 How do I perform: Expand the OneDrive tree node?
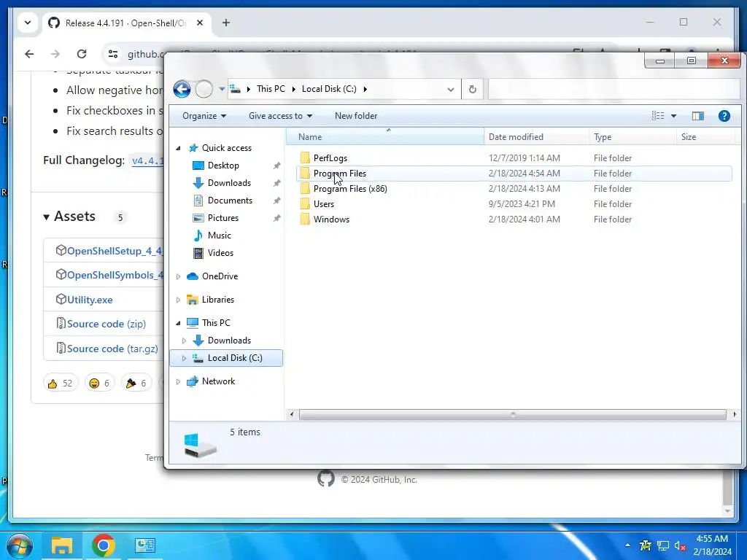(179, 276)
